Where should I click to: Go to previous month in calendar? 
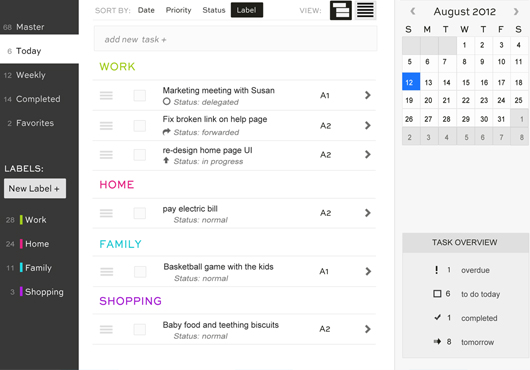pos(413,11)
